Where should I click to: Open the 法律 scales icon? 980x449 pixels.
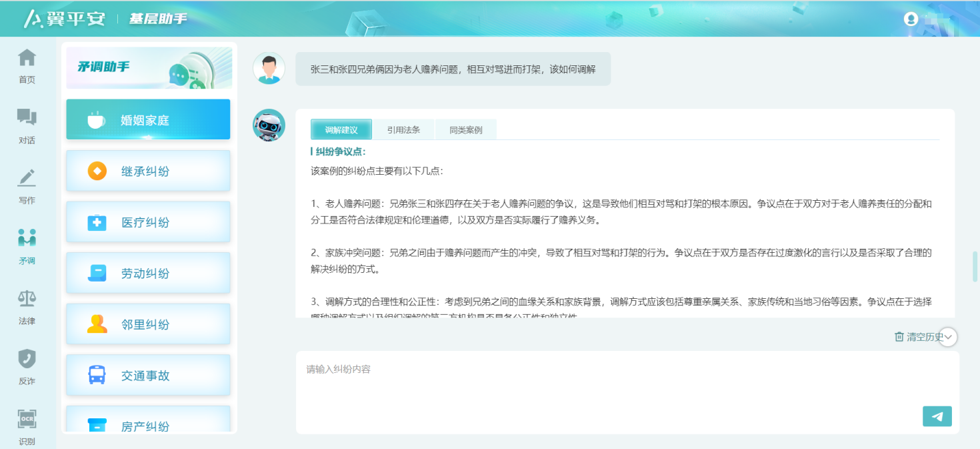coord(27,298)
